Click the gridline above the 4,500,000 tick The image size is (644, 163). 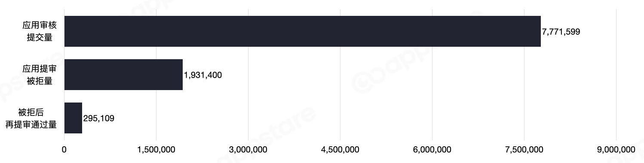[340, 75]
